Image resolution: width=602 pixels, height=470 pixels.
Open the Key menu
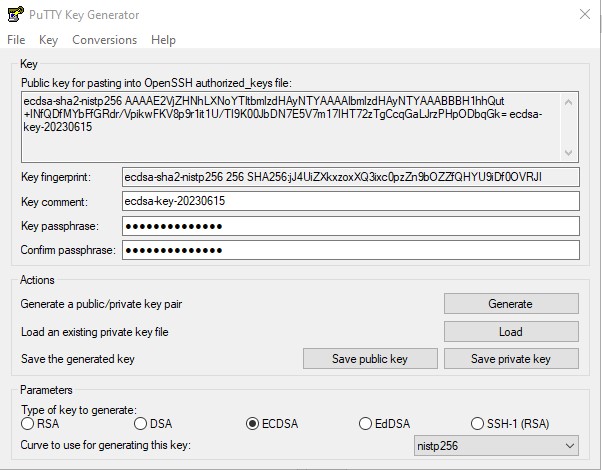(x=48, y=40)
